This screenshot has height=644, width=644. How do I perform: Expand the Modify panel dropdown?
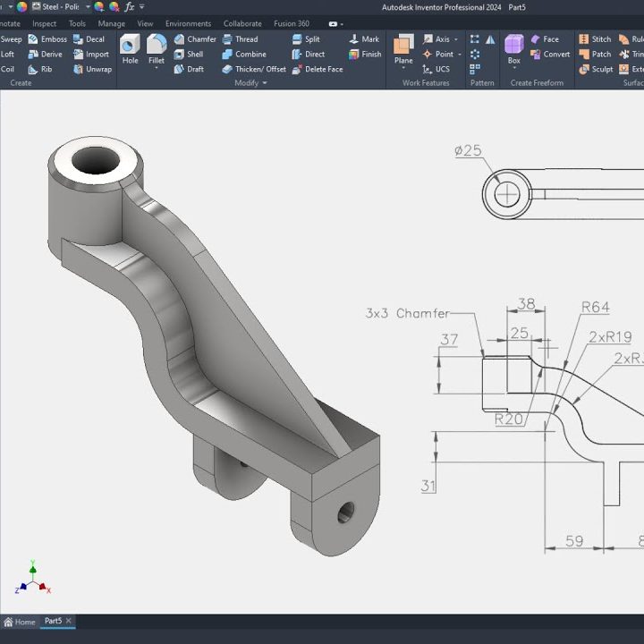264,83
